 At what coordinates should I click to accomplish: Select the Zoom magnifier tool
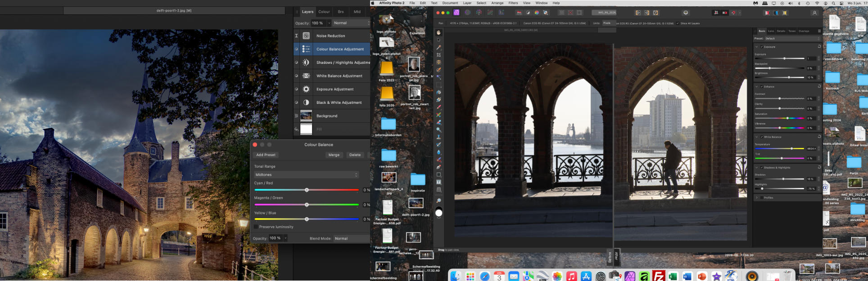point(439,201)
